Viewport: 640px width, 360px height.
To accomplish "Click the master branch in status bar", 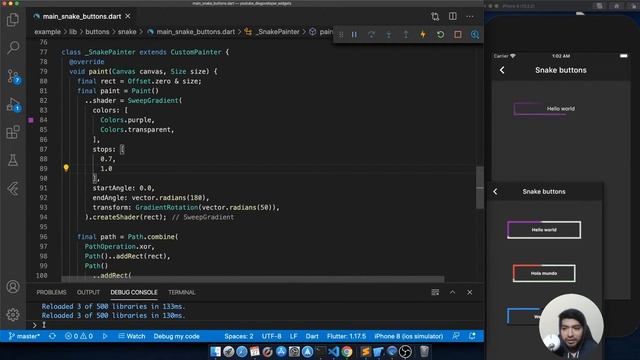I will 24,336.
